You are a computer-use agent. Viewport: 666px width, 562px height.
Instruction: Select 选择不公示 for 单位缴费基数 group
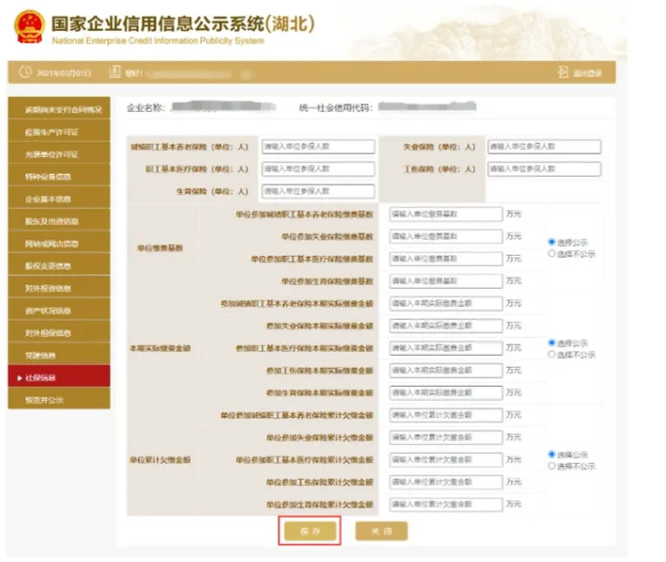click(552, 255)
